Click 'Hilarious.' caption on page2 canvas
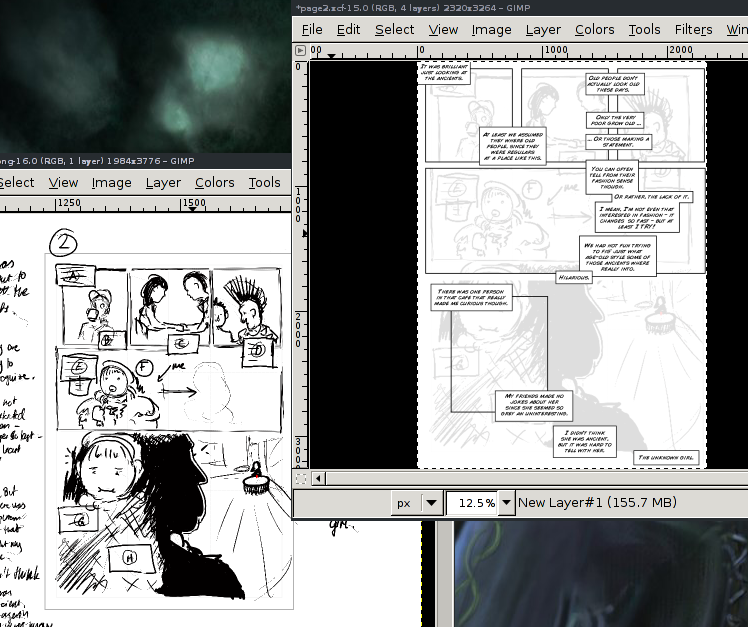The width and height of the screenshot is (748, 627). coord(574,277)
